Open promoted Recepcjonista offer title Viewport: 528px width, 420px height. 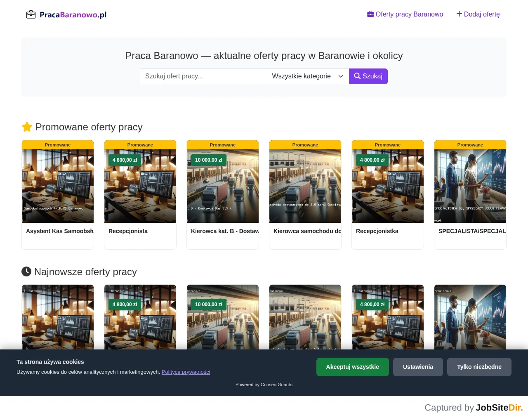point(128,231)
